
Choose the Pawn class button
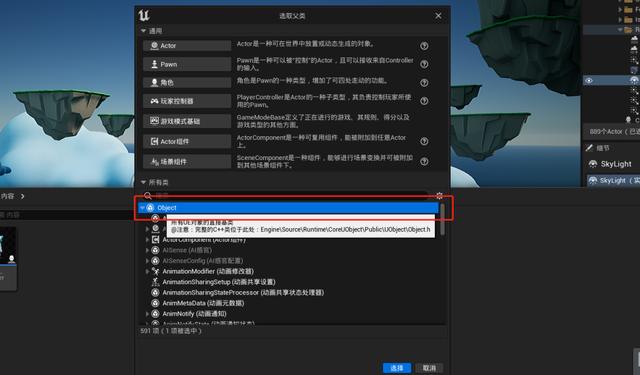point(187,64)
